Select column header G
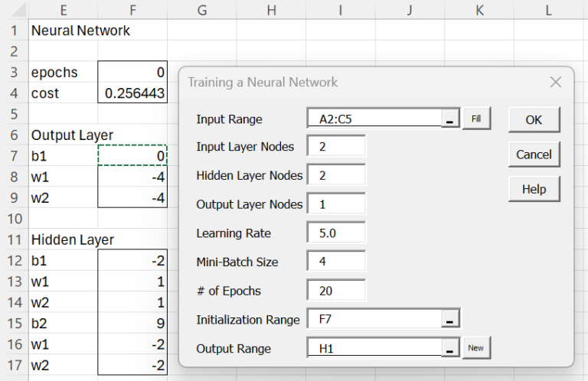The image size is (588, 381). (202, 10)
